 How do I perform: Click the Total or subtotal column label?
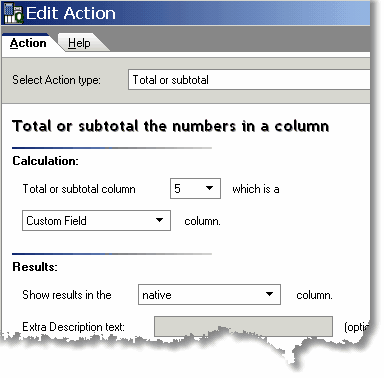point(79,189)
